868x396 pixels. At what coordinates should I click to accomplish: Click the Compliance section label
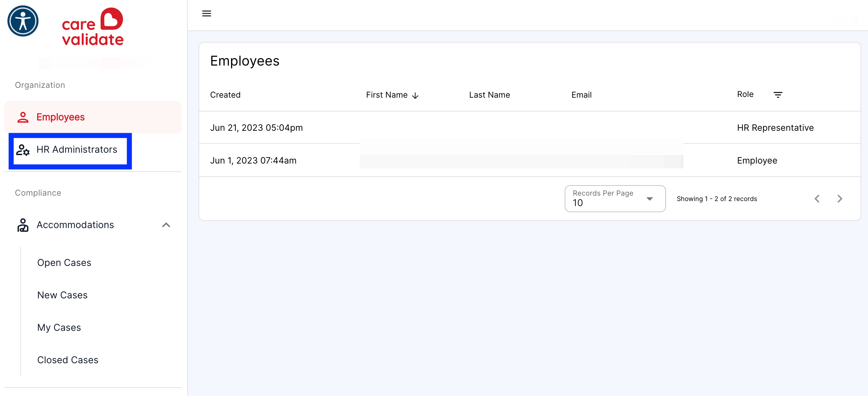click(x=38, y=193)
